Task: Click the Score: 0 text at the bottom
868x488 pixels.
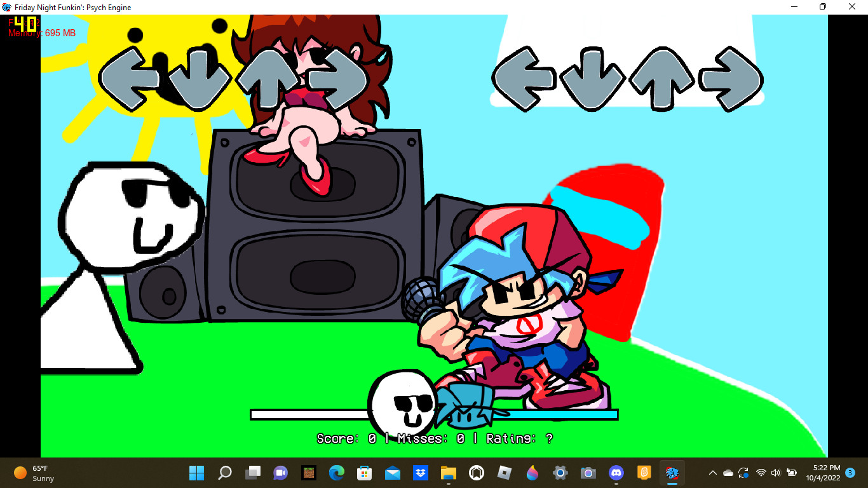Action: tap(337, 438)
